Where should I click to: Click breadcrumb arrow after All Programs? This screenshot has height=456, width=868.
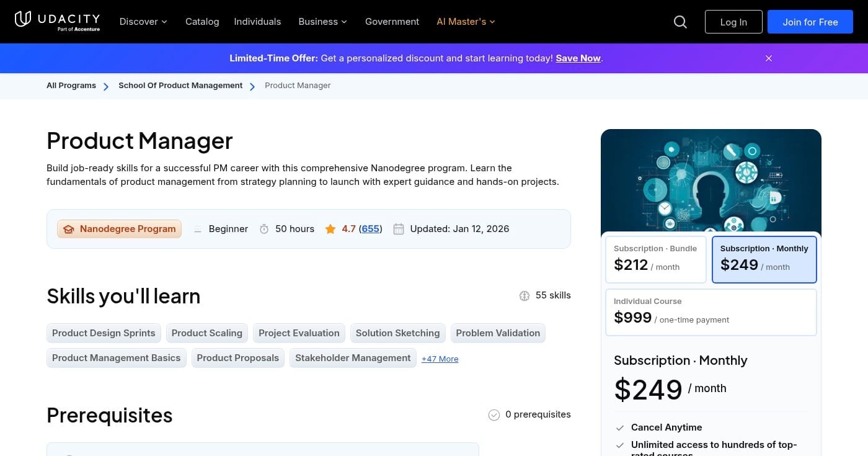pos(107,86)
